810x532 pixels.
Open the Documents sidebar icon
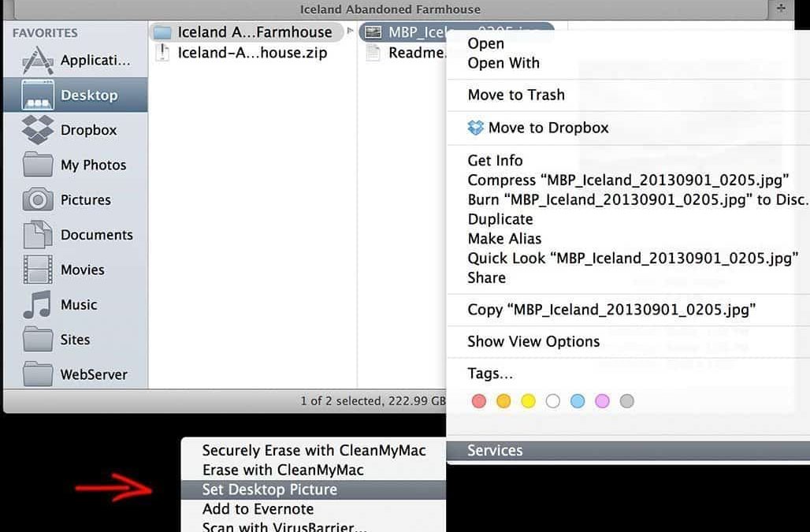(37, 235)
